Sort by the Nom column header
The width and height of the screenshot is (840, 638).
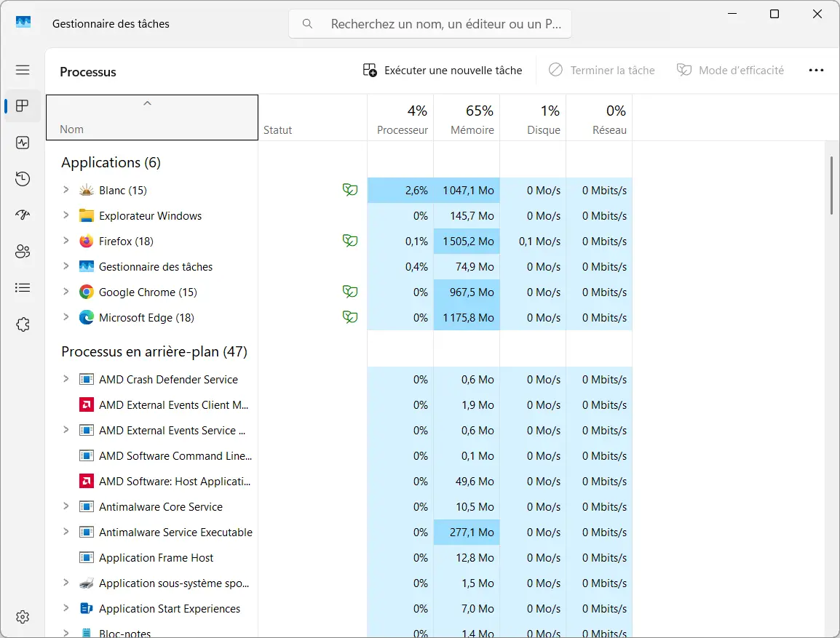152,118
